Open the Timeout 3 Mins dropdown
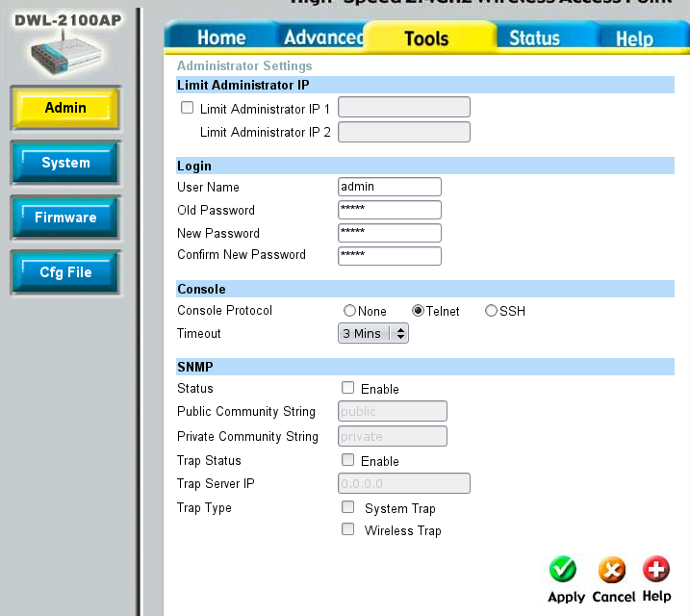This screenshot has height=616, width=690. (373, 333)
